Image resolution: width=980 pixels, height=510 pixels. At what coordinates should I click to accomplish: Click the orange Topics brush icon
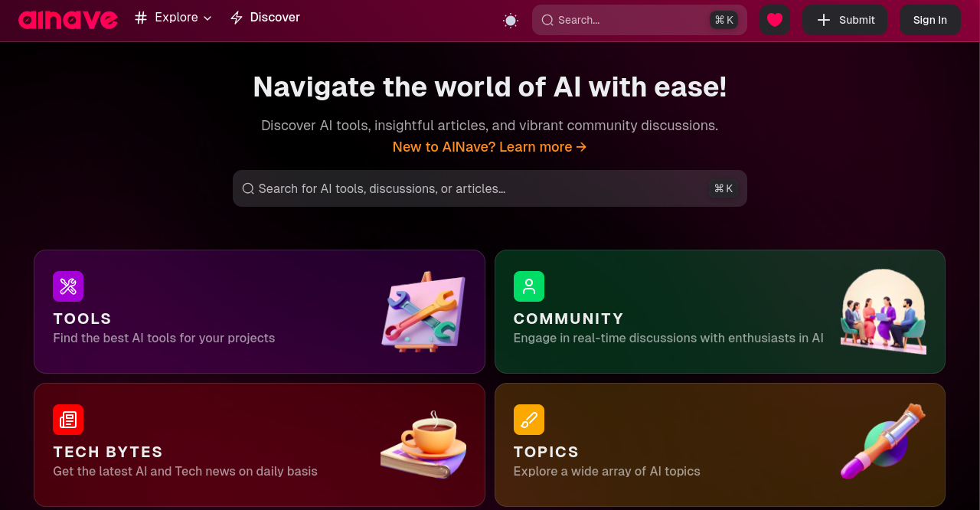pyautogui.click(x=529, y=420)
